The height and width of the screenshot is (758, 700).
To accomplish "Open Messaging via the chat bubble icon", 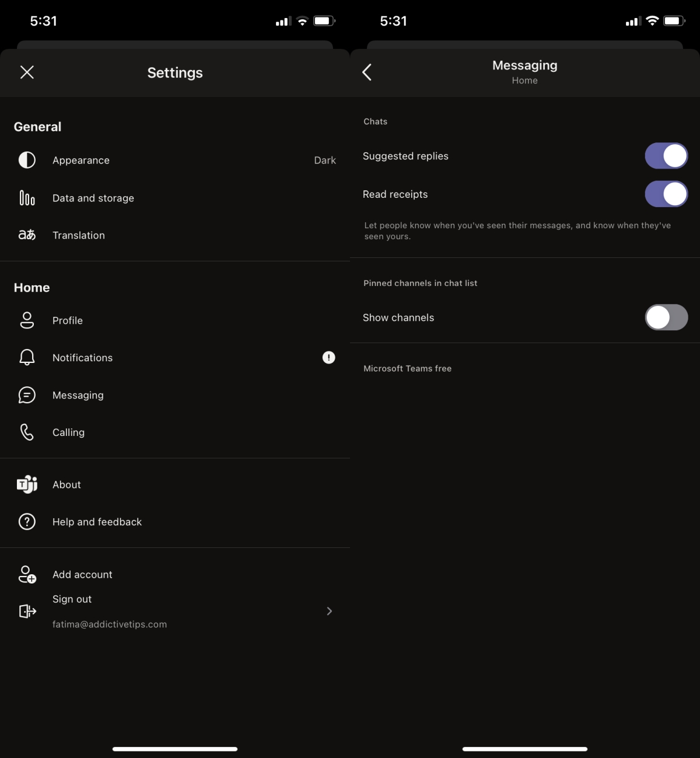I will coord(27,395).
